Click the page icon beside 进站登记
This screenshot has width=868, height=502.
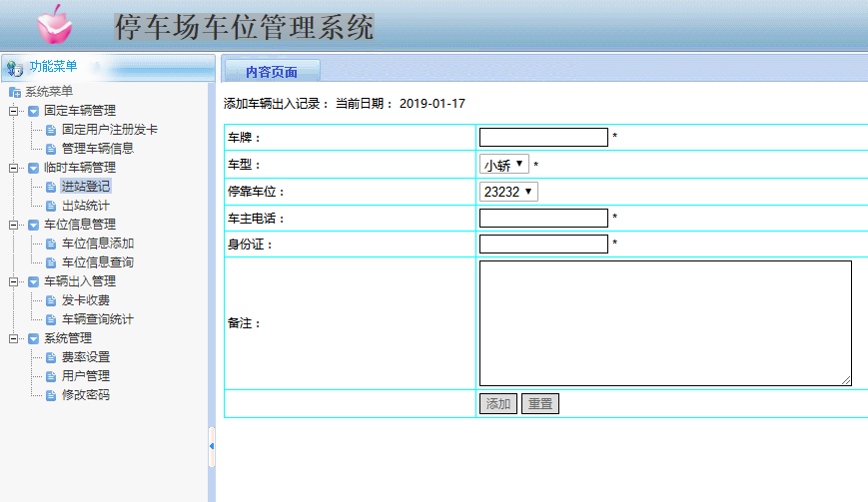[x=51, y=187]
